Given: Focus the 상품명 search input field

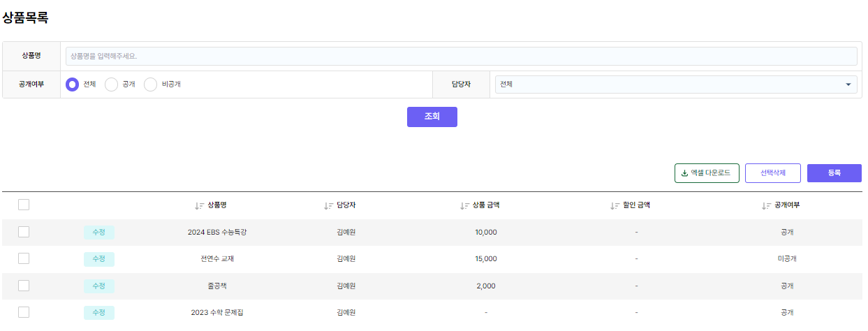Looking at the screenshot, I should point(461,56).
